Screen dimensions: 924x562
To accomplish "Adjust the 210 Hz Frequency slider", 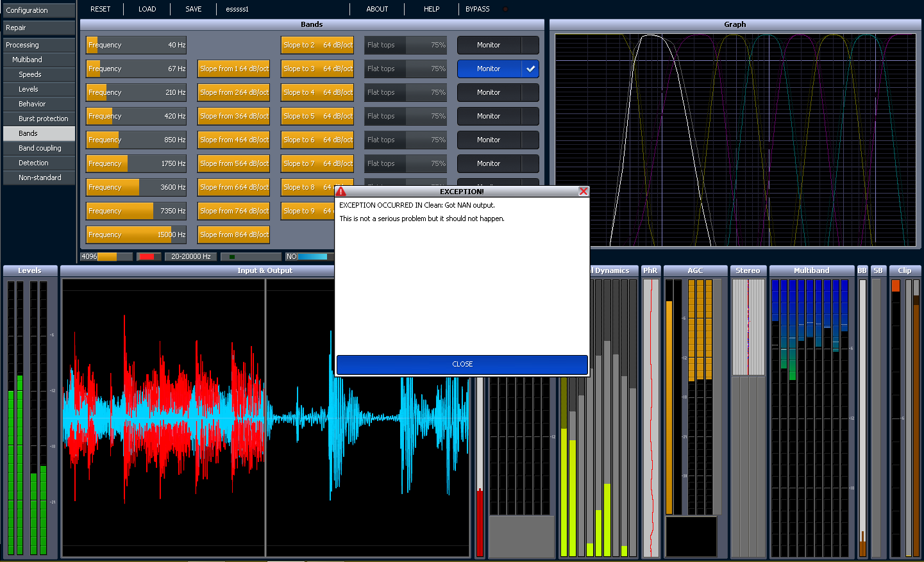I will 136,92.
